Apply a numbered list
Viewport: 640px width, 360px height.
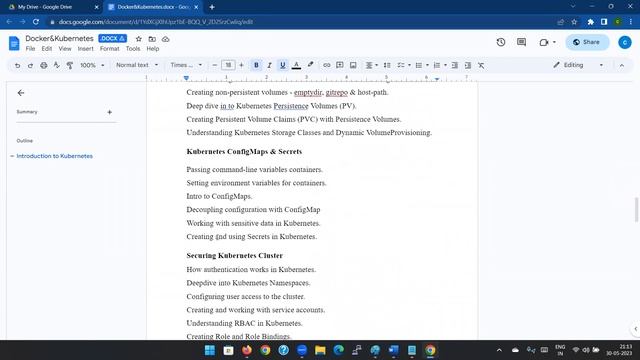point(437,65)
